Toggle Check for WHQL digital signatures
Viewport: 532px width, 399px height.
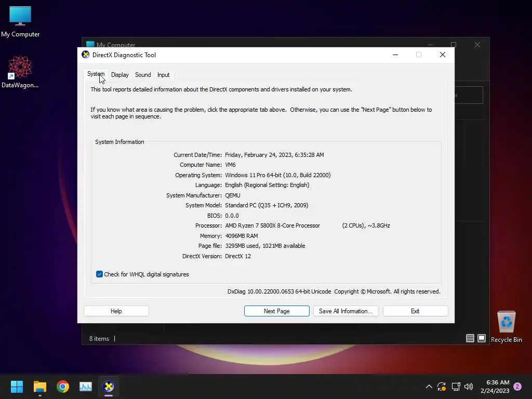tap(99, 274)
